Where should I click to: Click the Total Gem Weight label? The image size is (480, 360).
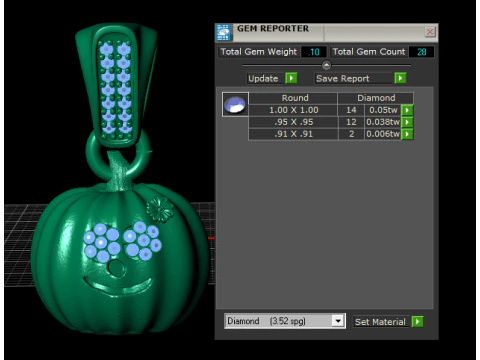[x=259, y=52]
